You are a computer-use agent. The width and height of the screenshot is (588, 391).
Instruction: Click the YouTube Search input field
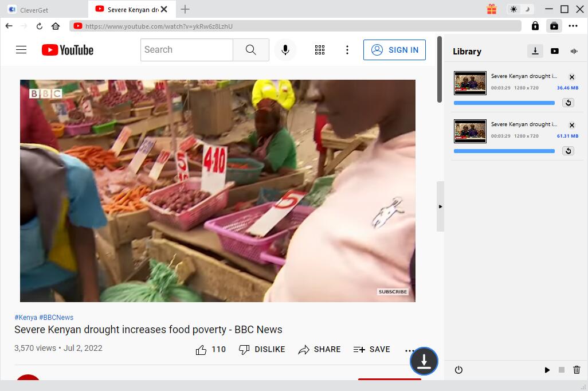point(187,50)
